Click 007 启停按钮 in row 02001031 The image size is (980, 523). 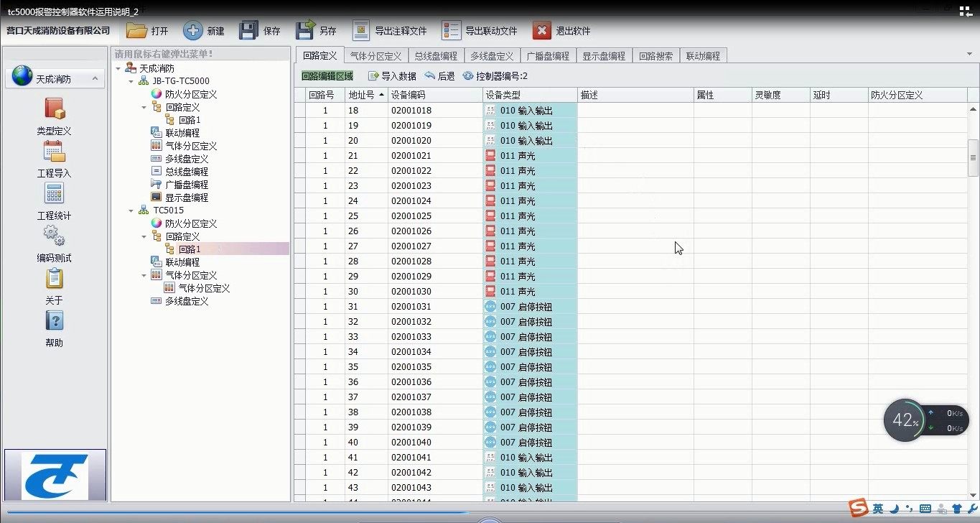[x=531, y=307]
